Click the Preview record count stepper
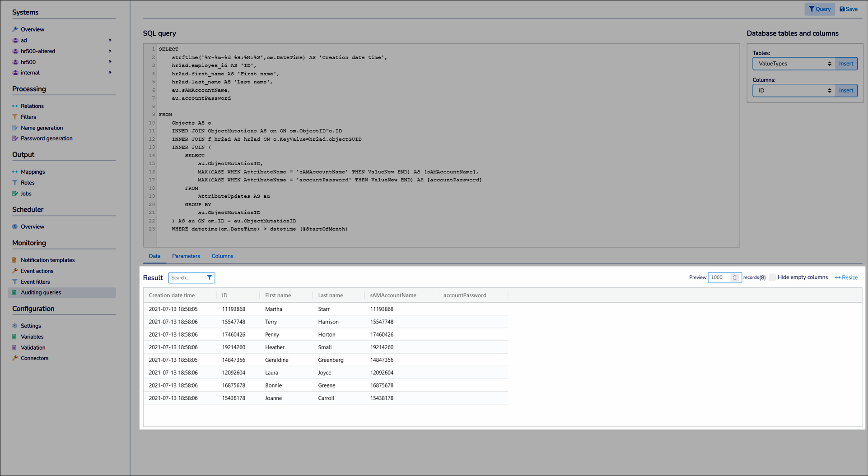Screen dimensions: 868x476 [x=735, y=277]
